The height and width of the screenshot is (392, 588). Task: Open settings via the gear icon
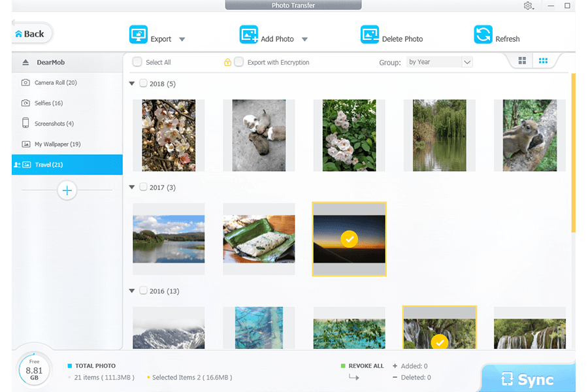528,6
